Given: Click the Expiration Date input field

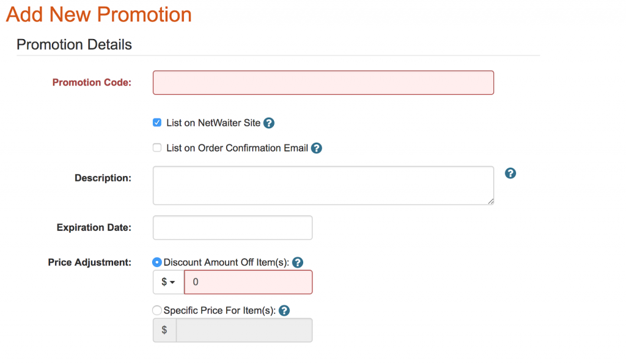Looking at the screenshot, I should point(233,228).
